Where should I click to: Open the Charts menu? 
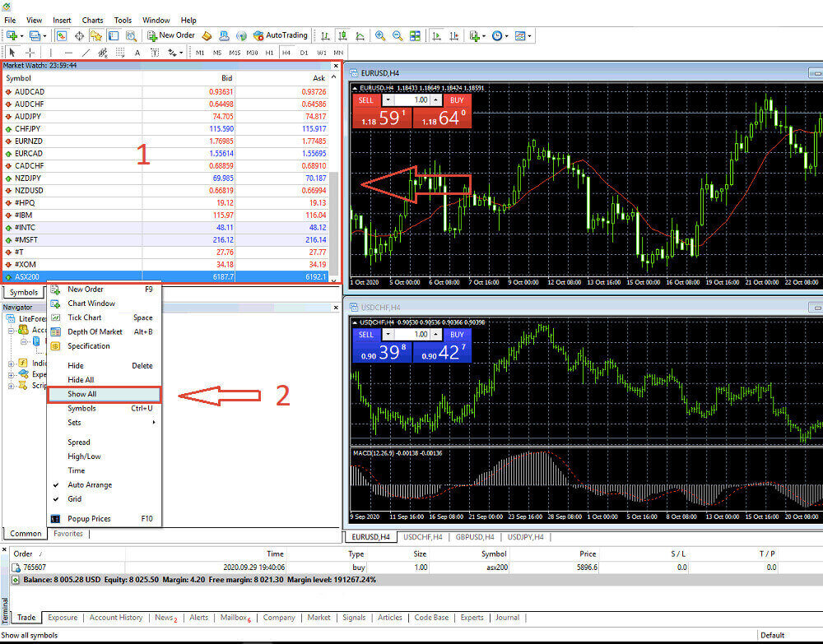coord(92,20)
